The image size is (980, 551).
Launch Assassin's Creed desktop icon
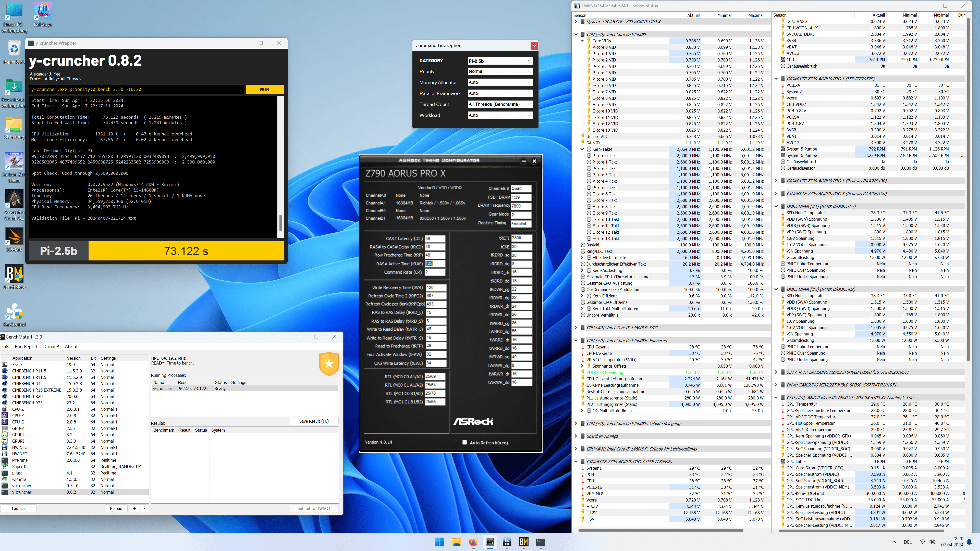click(x=14, y=205)
